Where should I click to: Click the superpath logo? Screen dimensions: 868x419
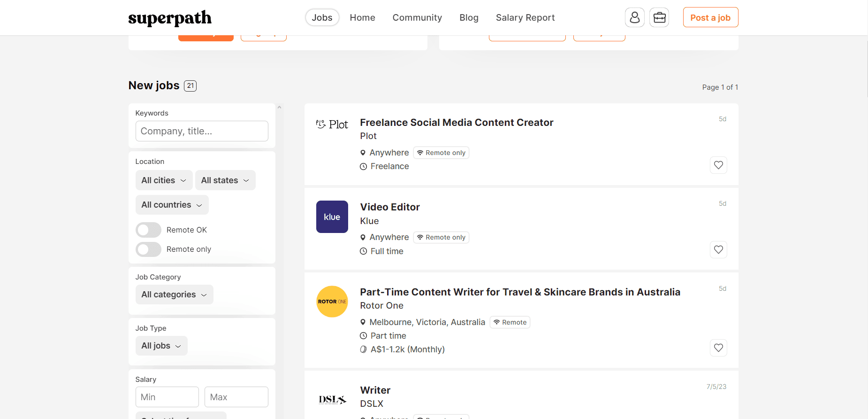coord(170,18)
